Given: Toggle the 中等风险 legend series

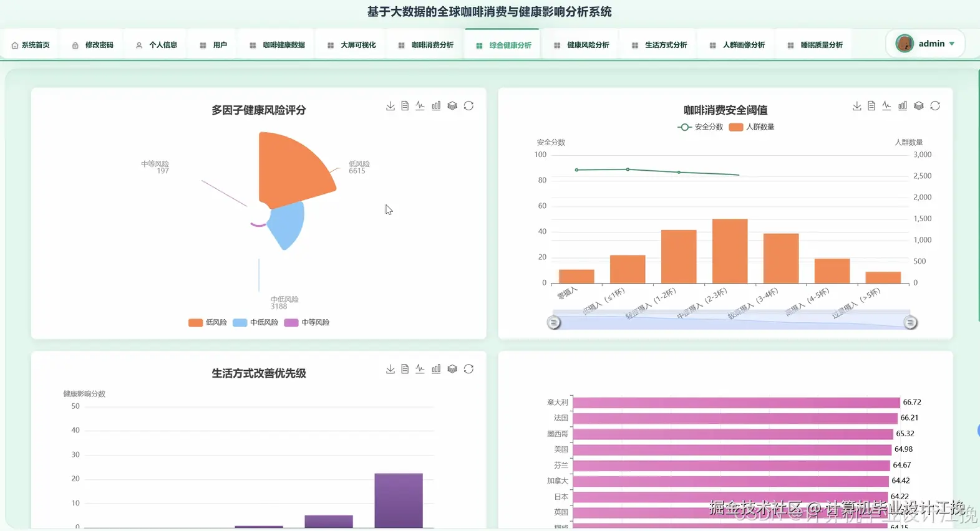Looking at the screenshot, I should pyautogui.click(x=307, y=322).
